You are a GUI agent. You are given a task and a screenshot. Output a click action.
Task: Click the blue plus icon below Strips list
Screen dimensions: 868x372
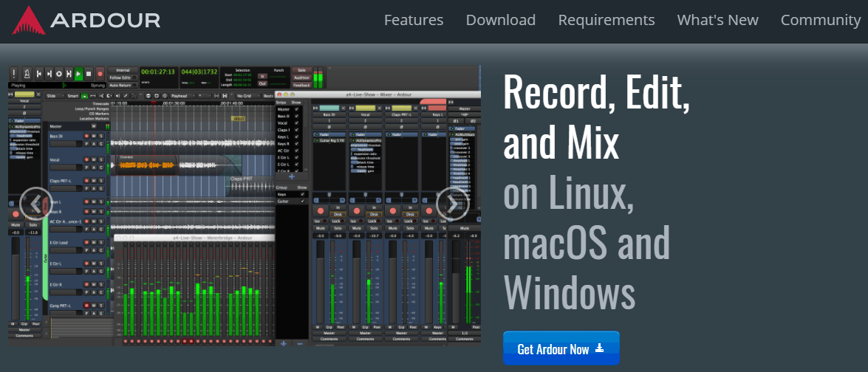(x=291, y=176)
